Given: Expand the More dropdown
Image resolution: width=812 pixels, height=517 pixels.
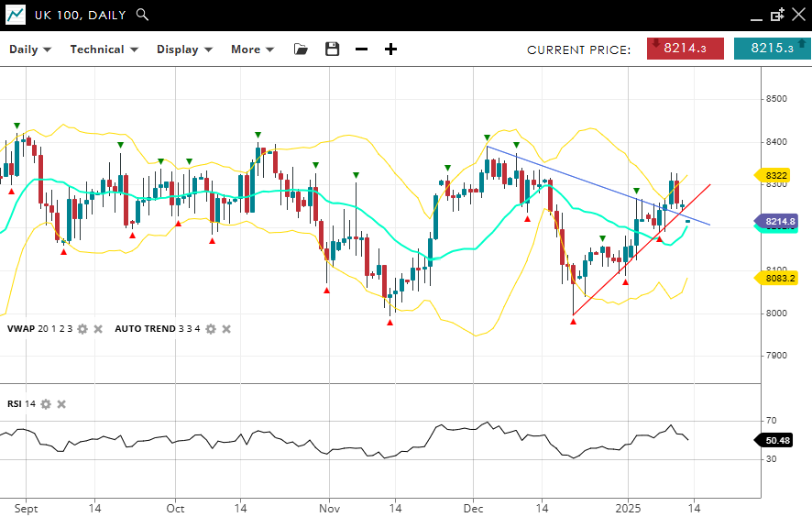Looking at the screenshot, I should 252,49.
